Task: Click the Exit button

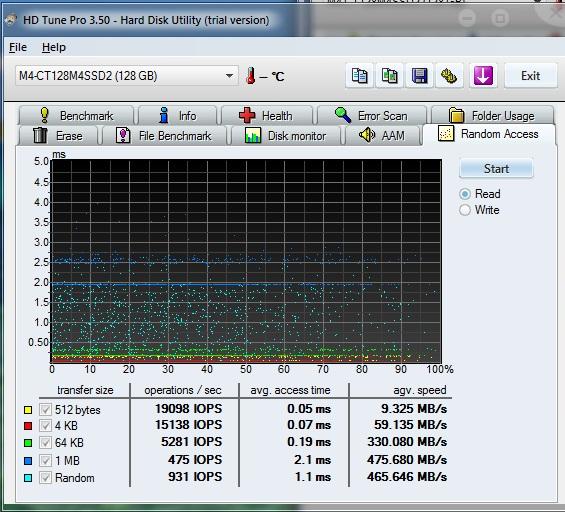Action: click(530, 76)
